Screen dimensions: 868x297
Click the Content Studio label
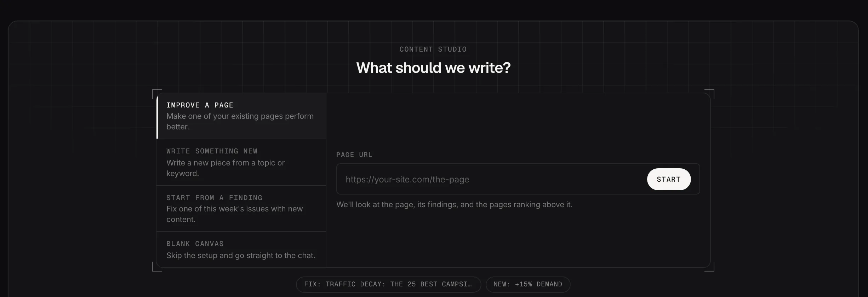coord(433,49)
